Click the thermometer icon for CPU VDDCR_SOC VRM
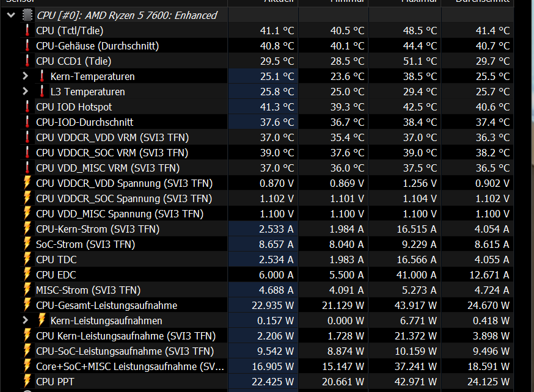Screen dimensions: 534x392 [27, 153]
